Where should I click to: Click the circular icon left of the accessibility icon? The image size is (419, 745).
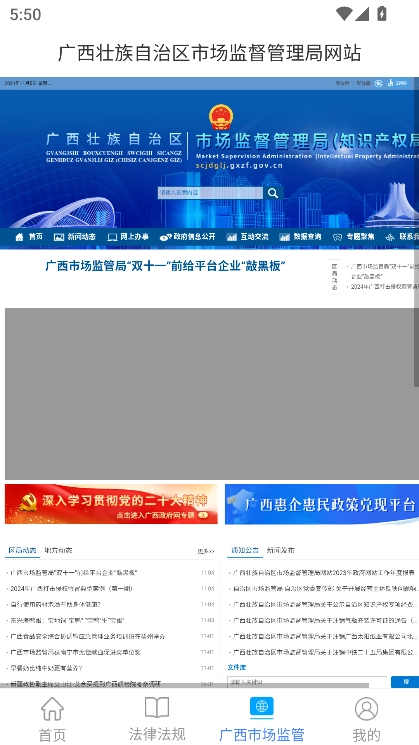(378, 83)
